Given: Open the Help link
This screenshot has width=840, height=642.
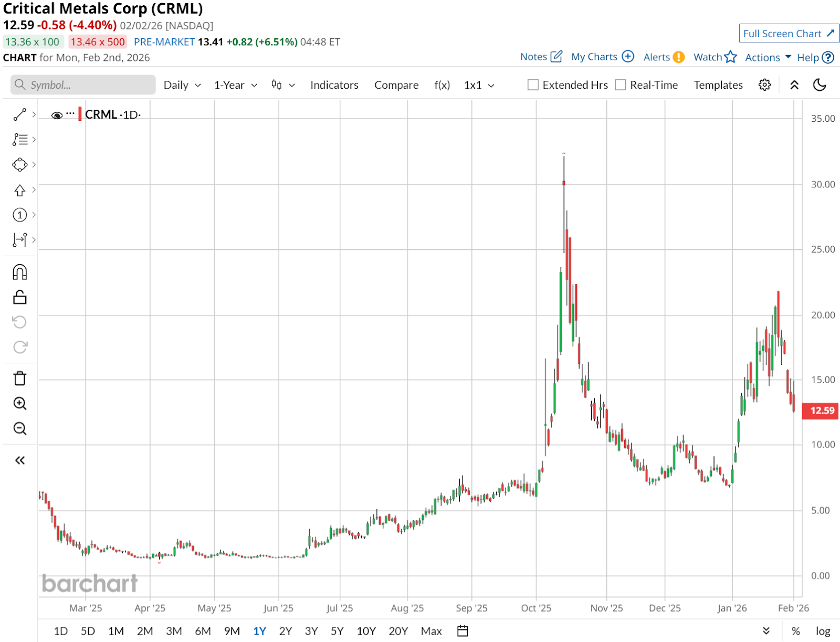Looking at the screenshot, I should 815,57.
